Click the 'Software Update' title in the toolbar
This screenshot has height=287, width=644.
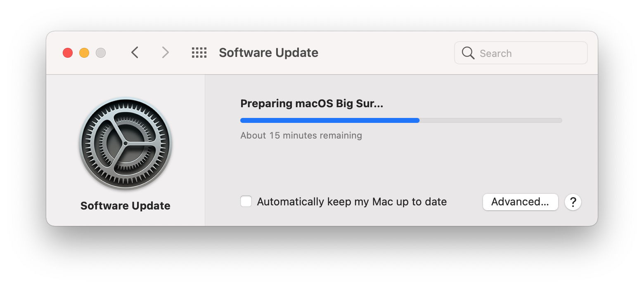pos(268,53)
